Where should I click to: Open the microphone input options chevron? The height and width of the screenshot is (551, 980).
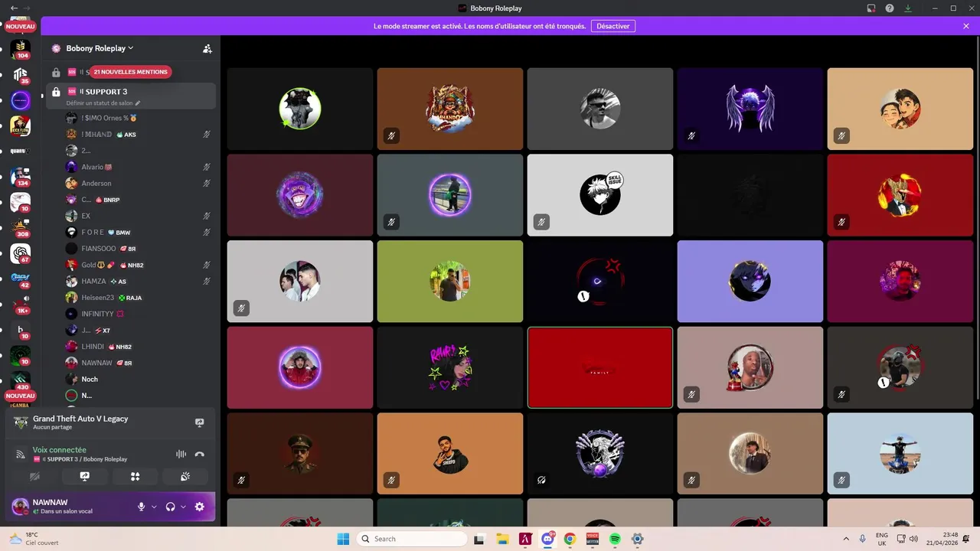click(154, 507)
